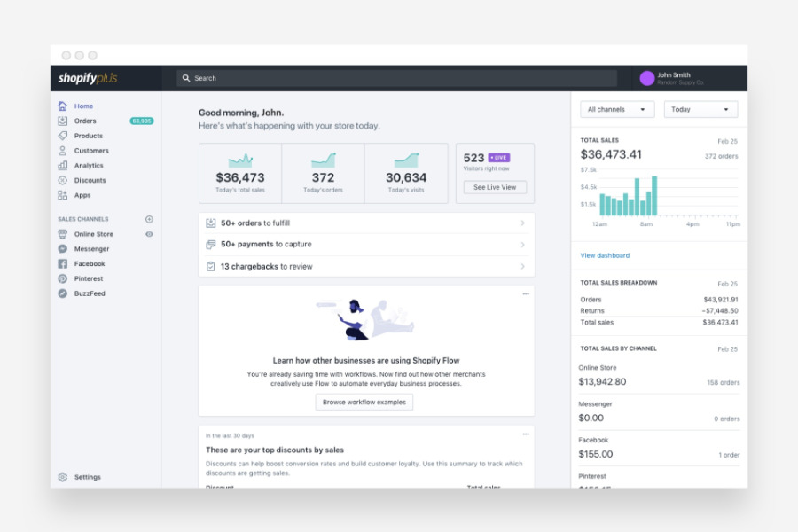Open Orders from the sidebar icon

click(62, 121)
